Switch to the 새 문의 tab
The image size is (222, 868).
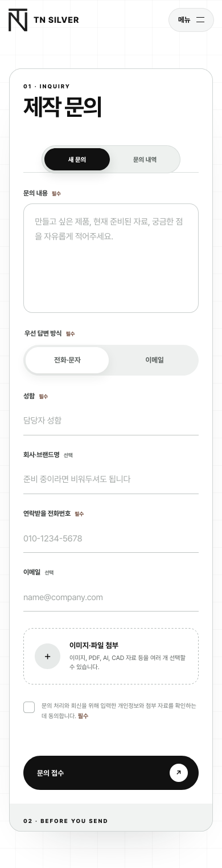(77, 160)
